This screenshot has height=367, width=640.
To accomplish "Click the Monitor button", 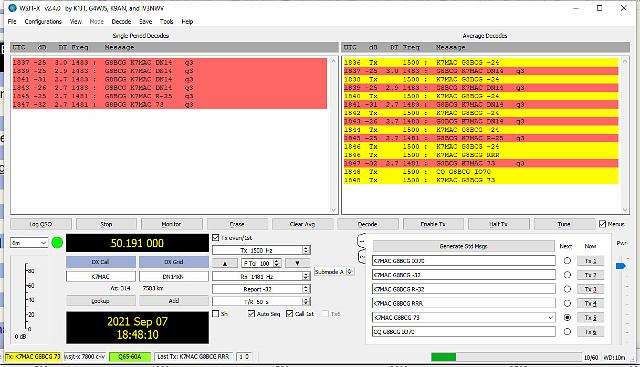I will coord(171,224).
